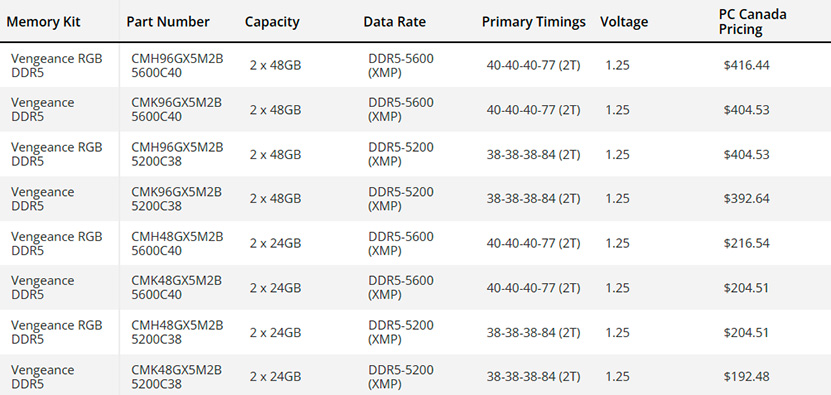Screen dimensions: 831x395
Task: Select part number CMH48GX5M2B 5600C40
Action: click(x=177, y=243)
